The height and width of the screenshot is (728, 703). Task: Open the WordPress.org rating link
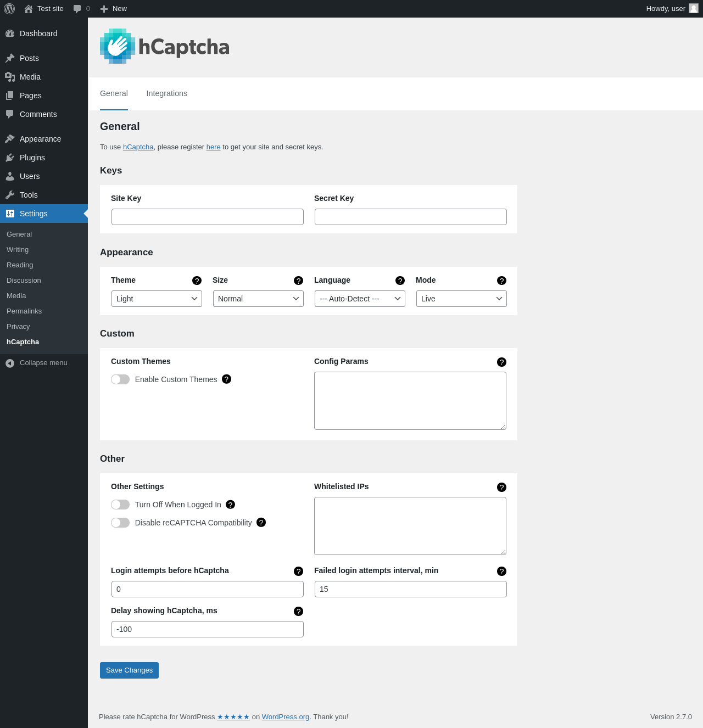286,716
